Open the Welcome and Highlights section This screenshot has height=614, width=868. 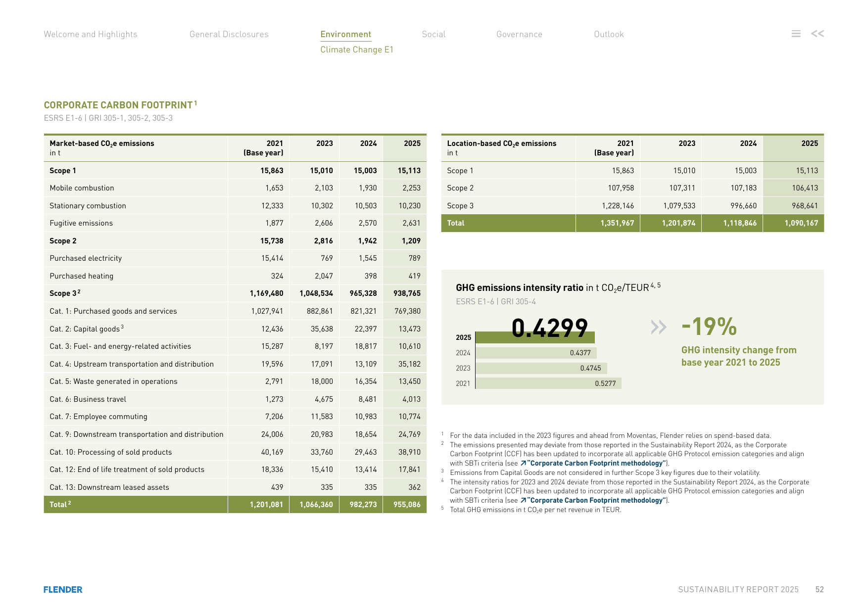click(x=91, y=34)
